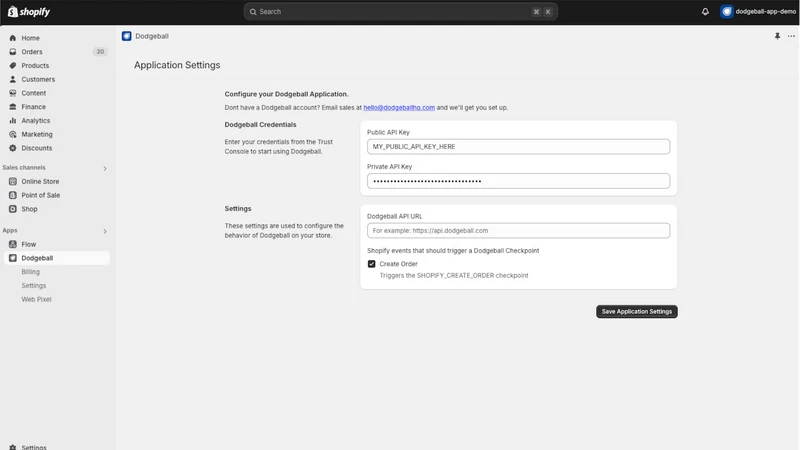
Task: Toggle the Create Order checkbox
Action: click(371, 264)
